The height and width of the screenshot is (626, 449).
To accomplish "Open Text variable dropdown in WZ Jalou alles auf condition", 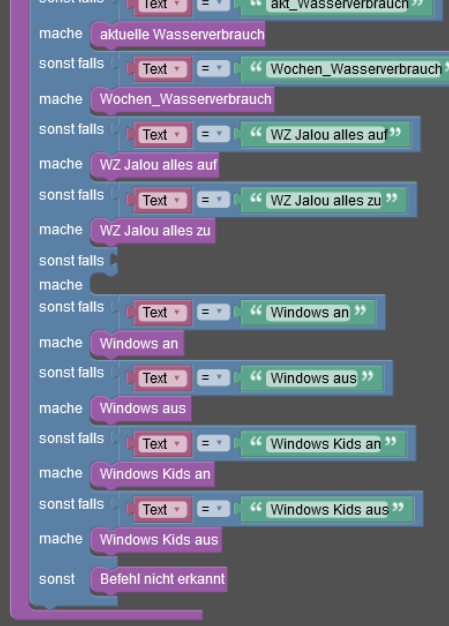I will [163, 135].
